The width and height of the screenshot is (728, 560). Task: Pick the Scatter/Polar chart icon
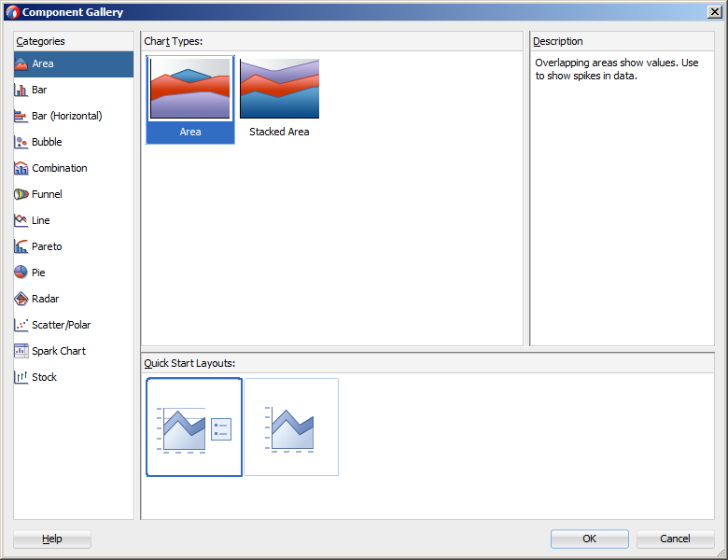tap(21, 325)
